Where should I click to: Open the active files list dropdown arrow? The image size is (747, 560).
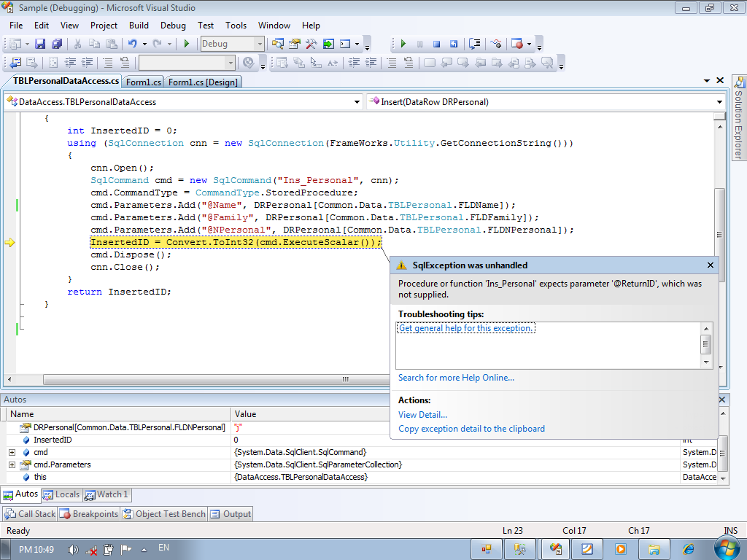pos(707,81)
